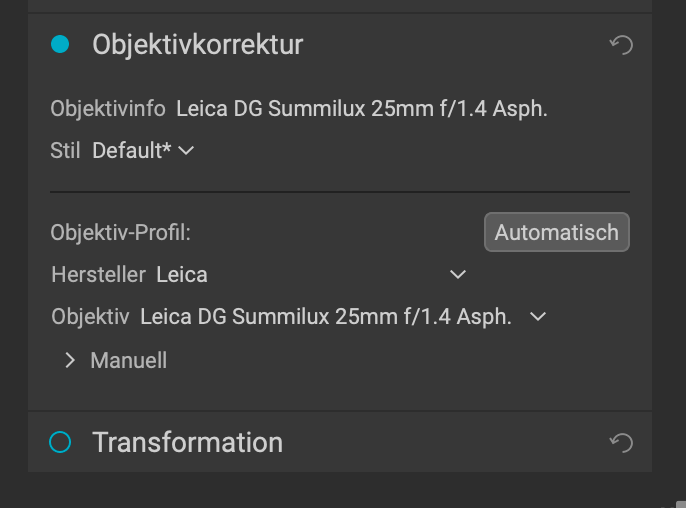Click the Hersteller field label

click(99, 275)
